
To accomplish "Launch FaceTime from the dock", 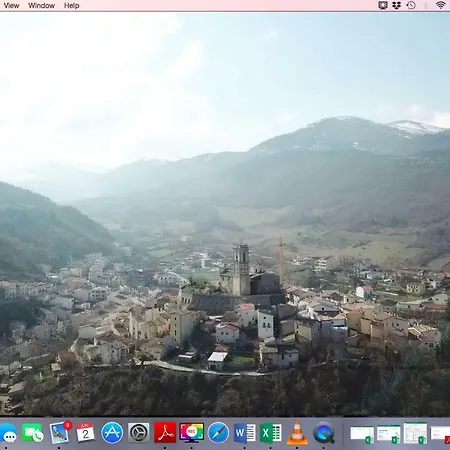I will (33, 433).
